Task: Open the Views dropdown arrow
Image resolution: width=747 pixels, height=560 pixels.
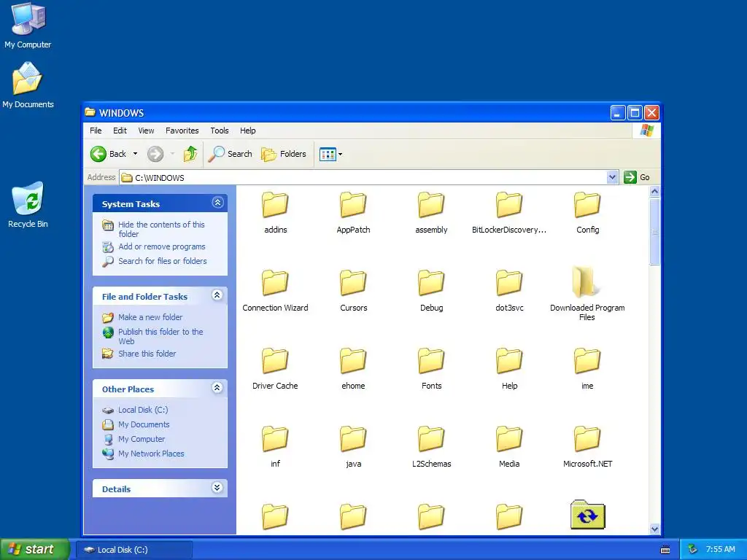Action: [340, 155]
